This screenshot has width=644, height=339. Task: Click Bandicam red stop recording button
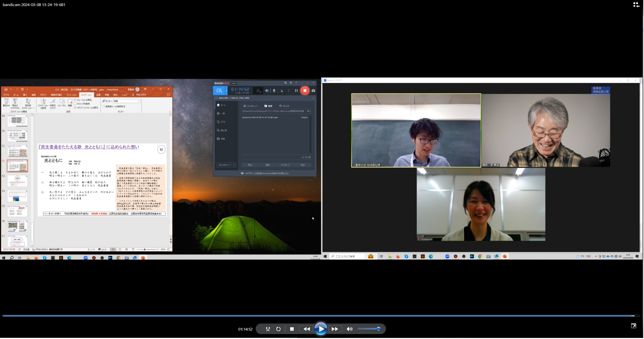pos(305,91)
